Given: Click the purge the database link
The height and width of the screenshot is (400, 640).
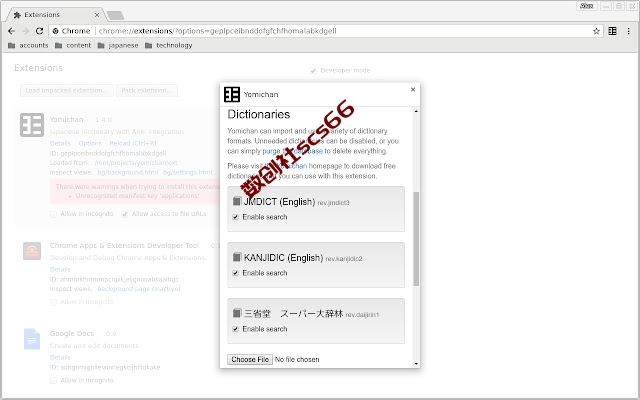Looking at the screenshot, I should click(292, 151).
